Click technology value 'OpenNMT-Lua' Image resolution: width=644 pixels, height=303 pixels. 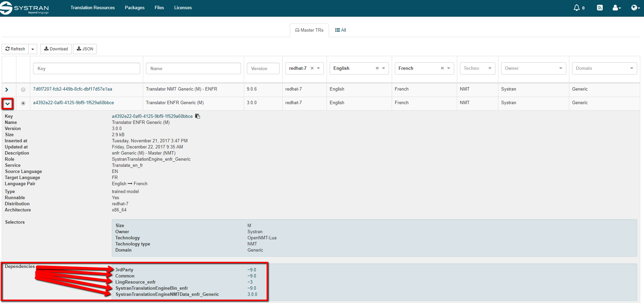coord(262,238)
